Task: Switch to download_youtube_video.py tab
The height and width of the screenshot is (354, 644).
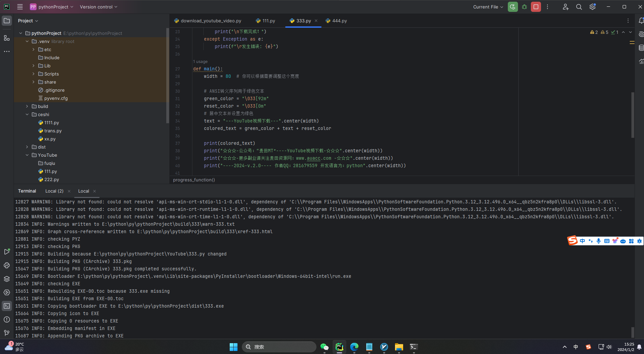Action: [208, 21]
